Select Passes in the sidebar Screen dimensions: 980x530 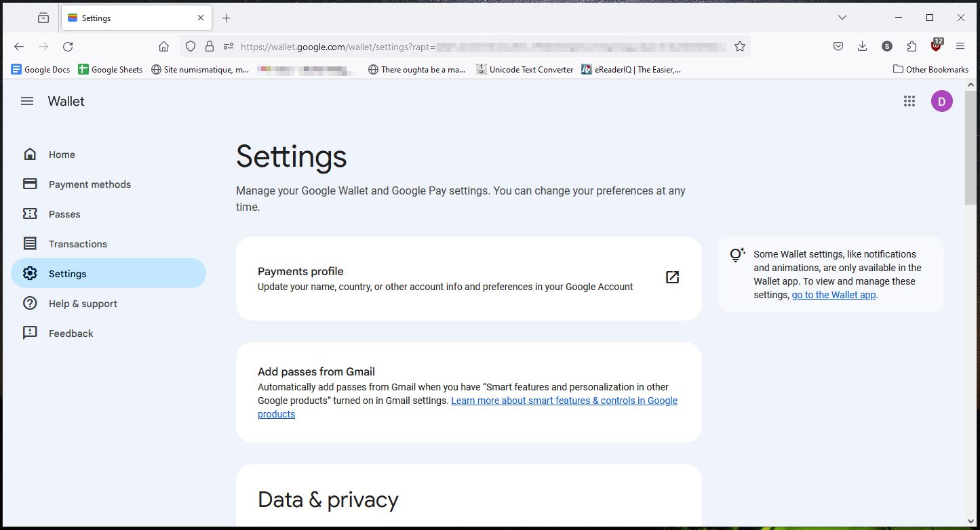click(109, 214)
